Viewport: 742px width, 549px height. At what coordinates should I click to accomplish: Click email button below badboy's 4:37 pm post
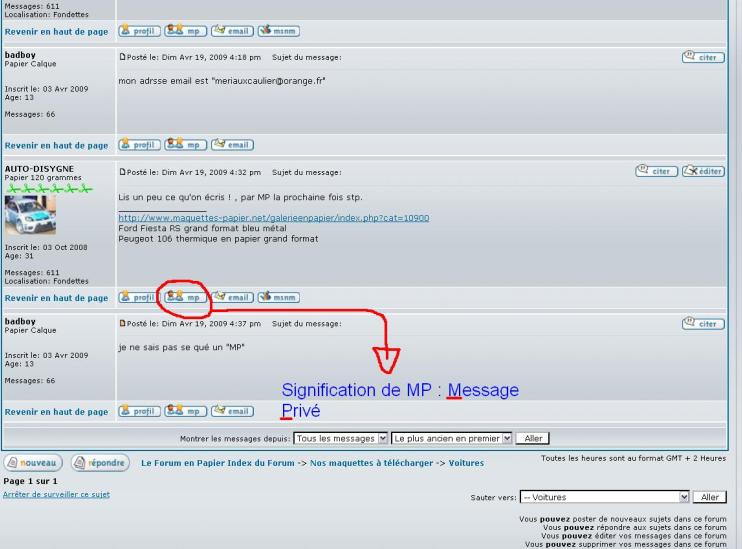(x=232, y=411)
